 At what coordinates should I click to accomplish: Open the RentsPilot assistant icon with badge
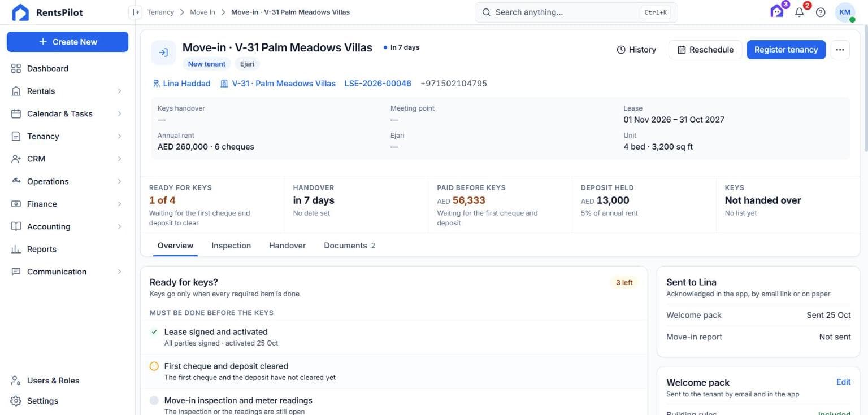pos(778,11)
